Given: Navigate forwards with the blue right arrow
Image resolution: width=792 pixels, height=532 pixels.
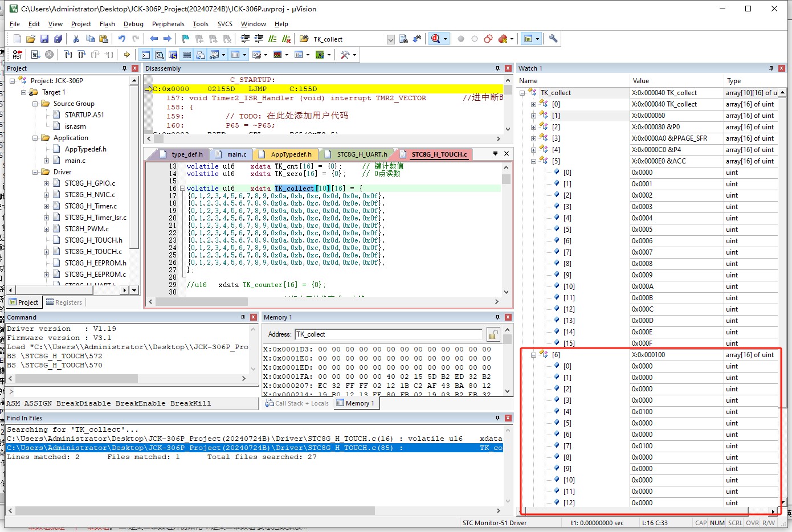Looking at the screenshot, I should pyautogui.click(x=168, y=39).
